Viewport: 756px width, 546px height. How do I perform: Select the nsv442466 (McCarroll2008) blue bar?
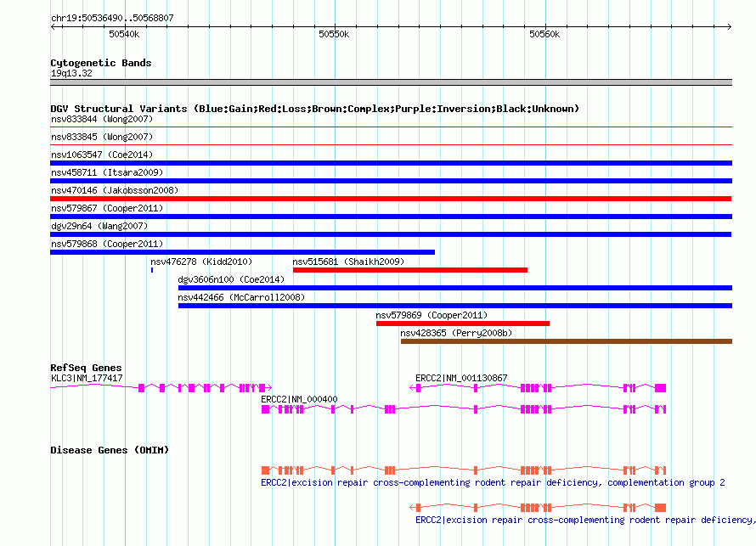(x=455, y=306)
